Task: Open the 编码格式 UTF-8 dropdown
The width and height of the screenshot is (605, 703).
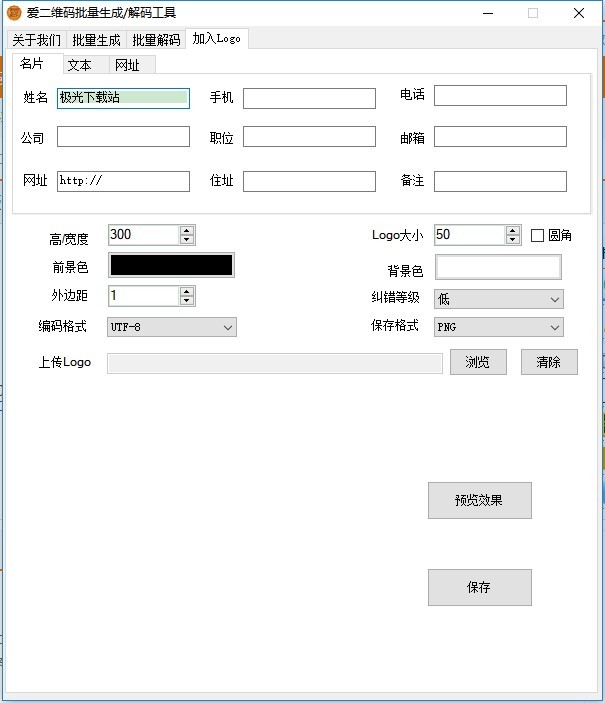Action: coord(172,327)
